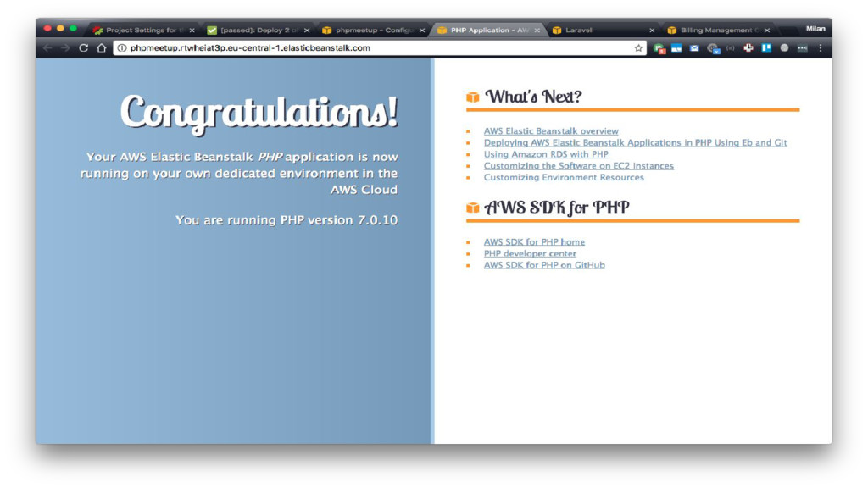This screenshot has width=868, height=488.
Task: Click orange box icon beside AWS SDK heading
Action: (472, 208)
